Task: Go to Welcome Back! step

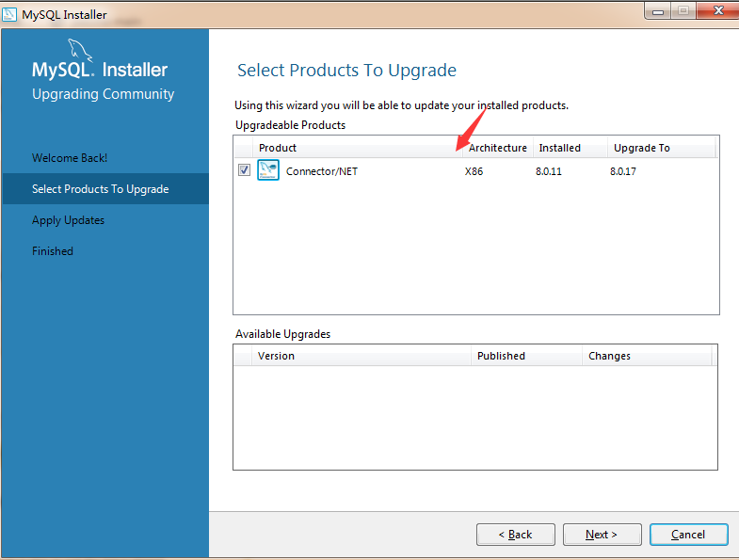Action: pos(70,158)
